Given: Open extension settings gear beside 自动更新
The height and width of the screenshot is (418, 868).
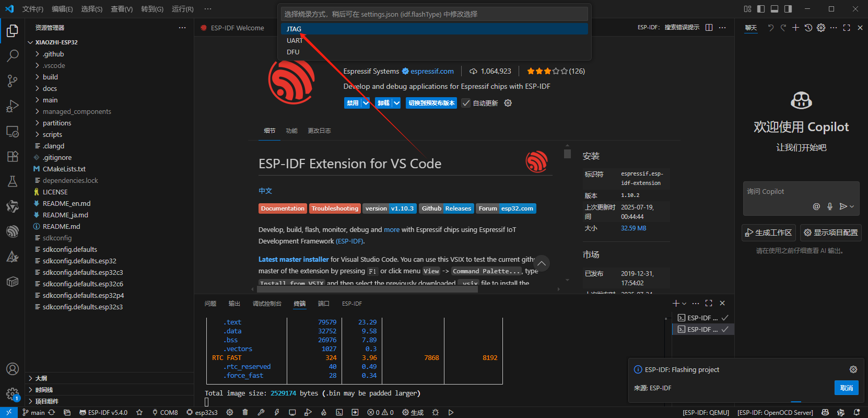Looking at the screenshot, I should pyautogui.click(x=508, y=103).
